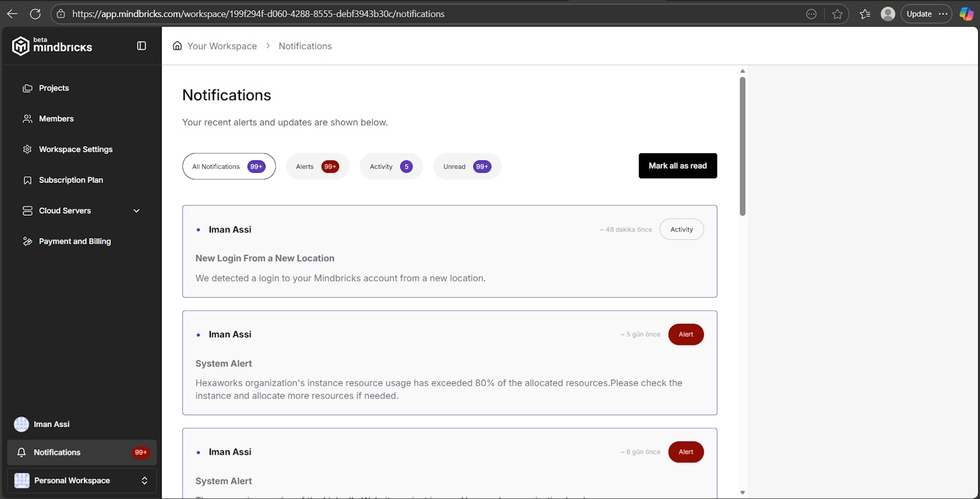The image size is (980, 499).
Task: Click the red Alert tag on the first System Alert
Action: coord(685,334)
